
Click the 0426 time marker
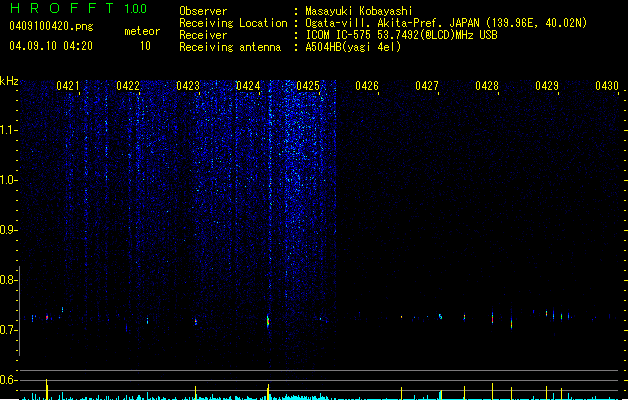click(367, 86)
